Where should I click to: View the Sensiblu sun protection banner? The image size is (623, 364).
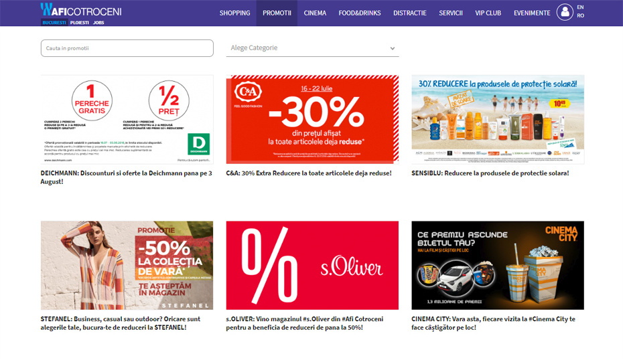[498, 118]
